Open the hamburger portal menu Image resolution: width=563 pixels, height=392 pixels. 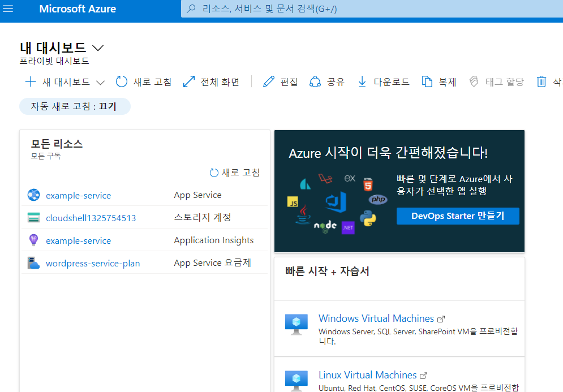pyautogui.click(x=8, y=8)
